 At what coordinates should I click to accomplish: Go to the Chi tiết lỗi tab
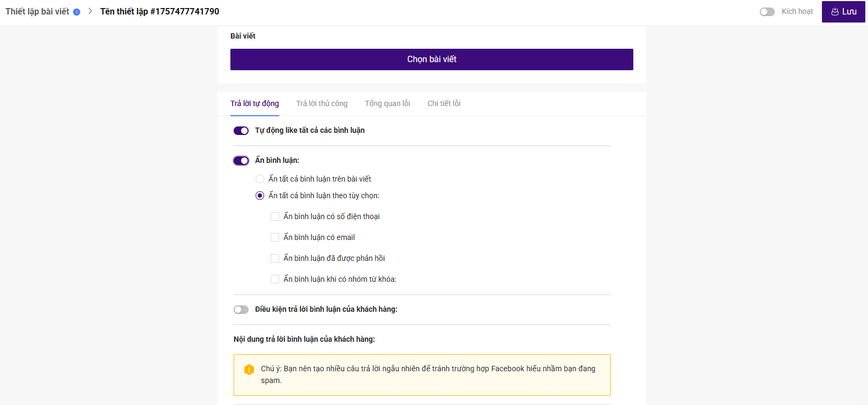coord(444,103)
